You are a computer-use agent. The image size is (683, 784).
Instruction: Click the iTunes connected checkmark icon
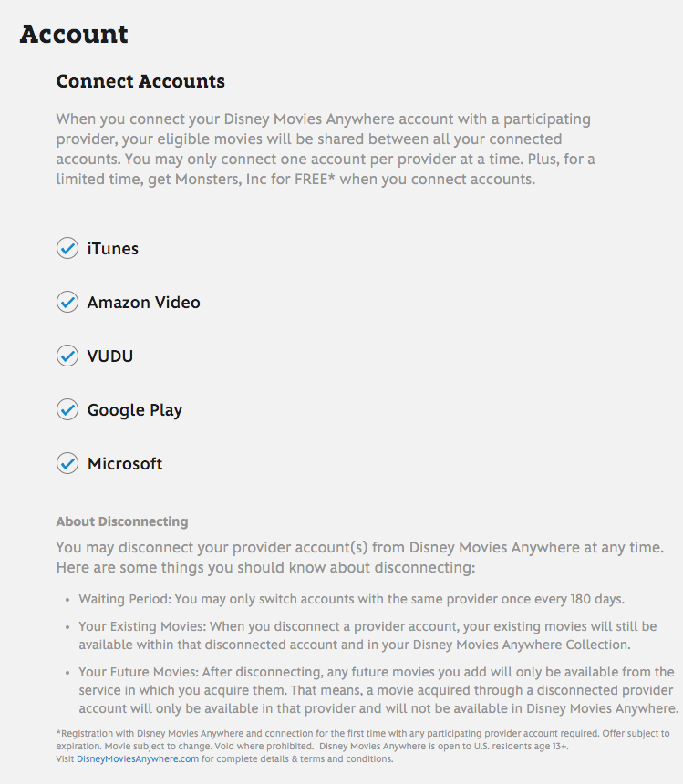(67, 248)
